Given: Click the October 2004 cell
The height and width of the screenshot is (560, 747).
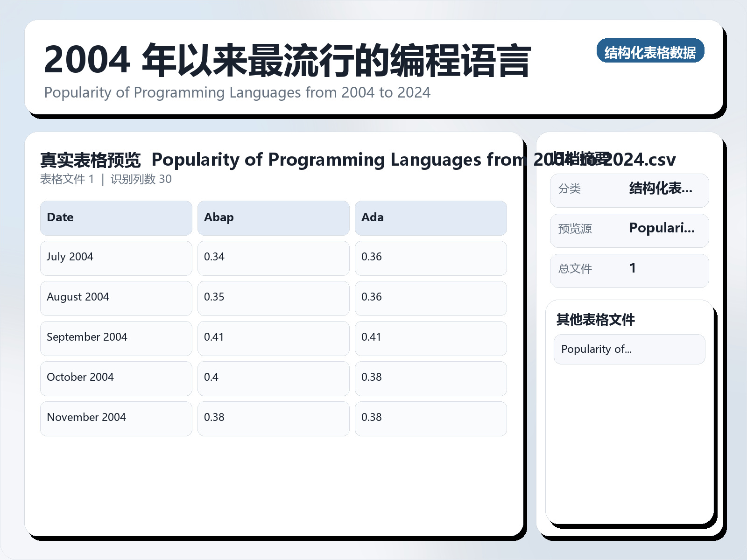Looking at the screenshot, I should [x=116, y=378].
